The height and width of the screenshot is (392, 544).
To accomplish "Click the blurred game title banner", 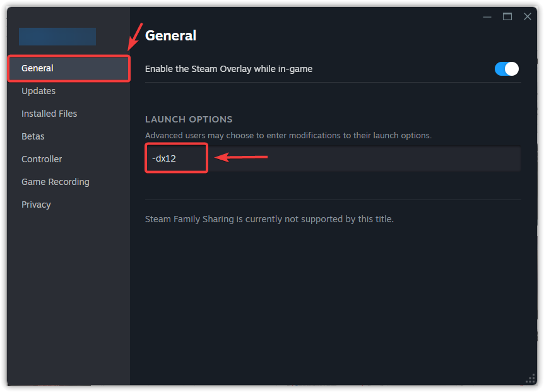I will 57,37.
